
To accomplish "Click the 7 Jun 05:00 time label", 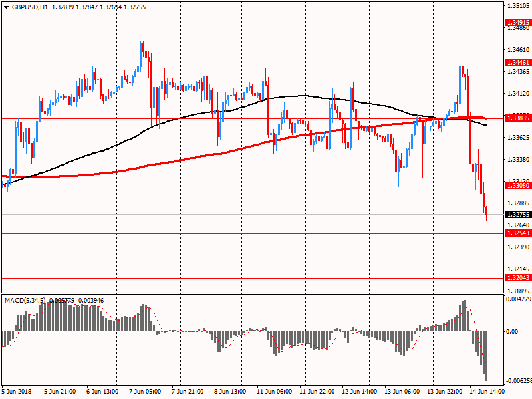I will (x=145, y=392).
